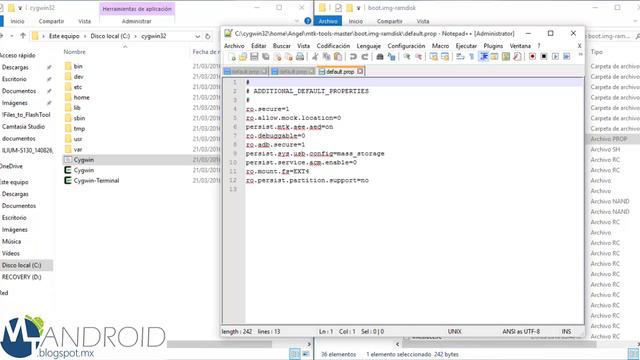Toggle word wrap in Notepad++ toolbar
Screen dimensions: 640x360
(460, 57)
